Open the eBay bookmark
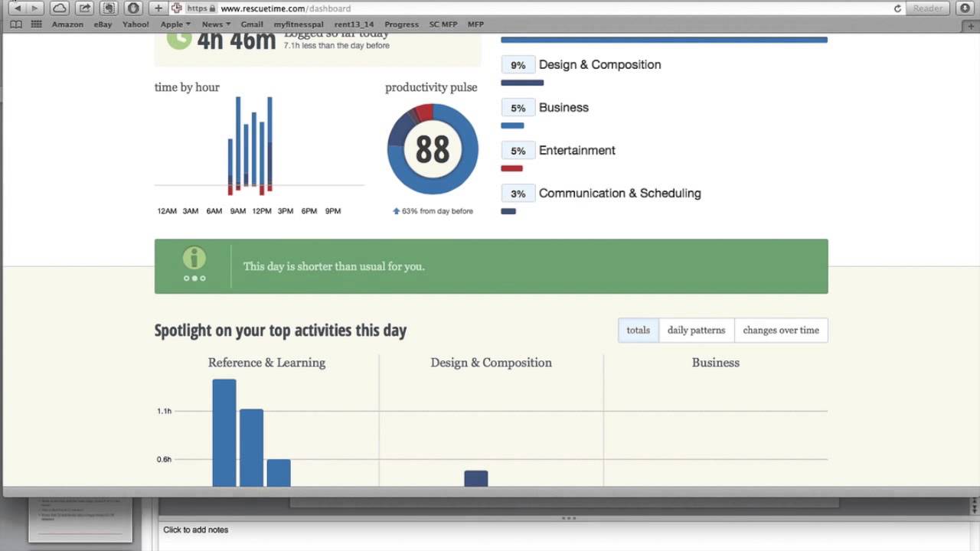This screenshot has height=551, width=980. [103, 24]
